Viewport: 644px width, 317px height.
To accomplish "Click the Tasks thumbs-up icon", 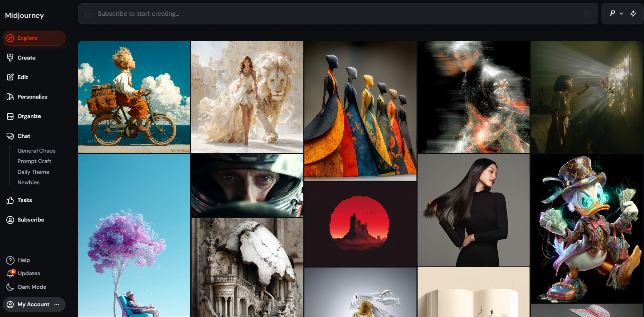I will [x=10, y=200].
